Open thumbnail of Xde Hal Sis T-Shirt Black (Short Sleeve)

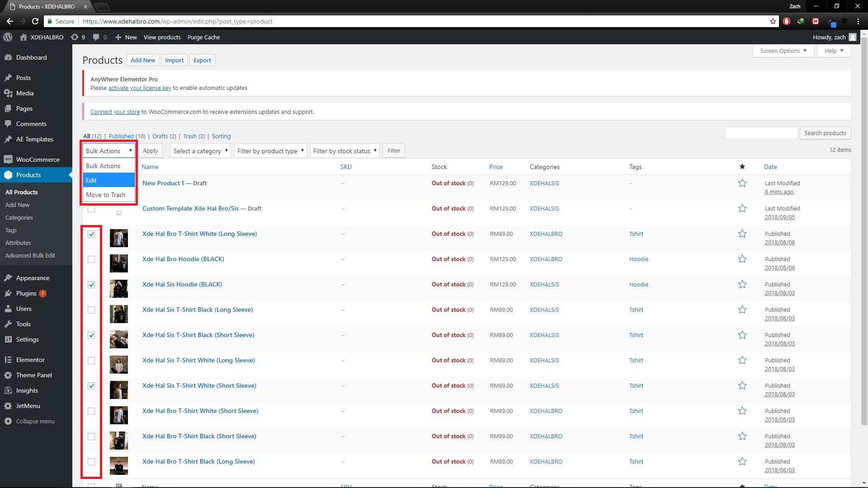coord(119,339)
